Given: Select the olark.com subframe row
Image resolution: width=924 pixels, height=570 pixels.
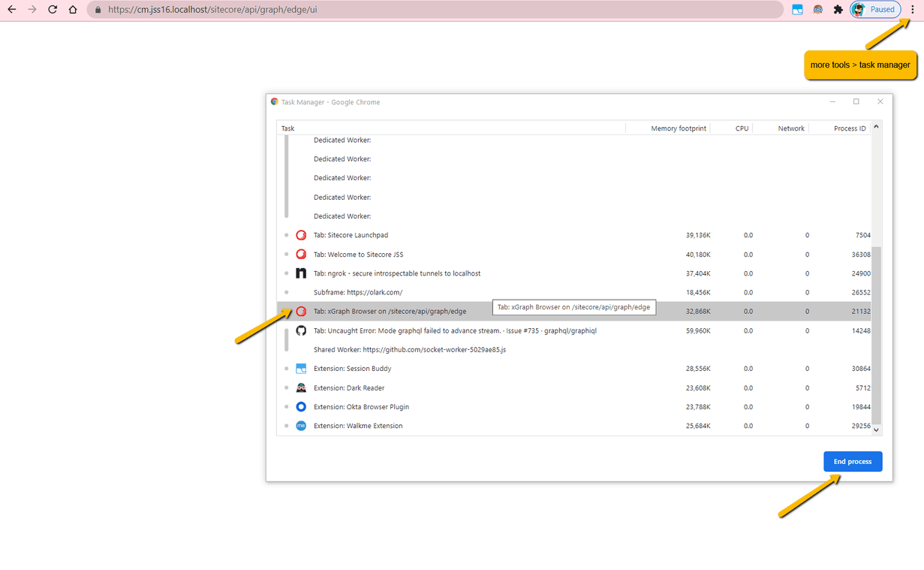Looking at the screenshot, I should pyautogui.click(x=574, y=292).
